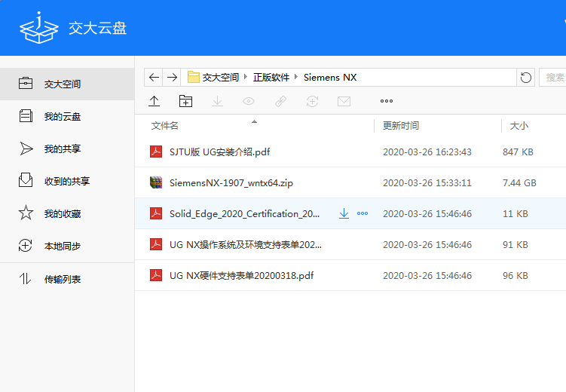Open 我的收藏 favorites section
Screen dimensions: 566x392
click(62, 213)
